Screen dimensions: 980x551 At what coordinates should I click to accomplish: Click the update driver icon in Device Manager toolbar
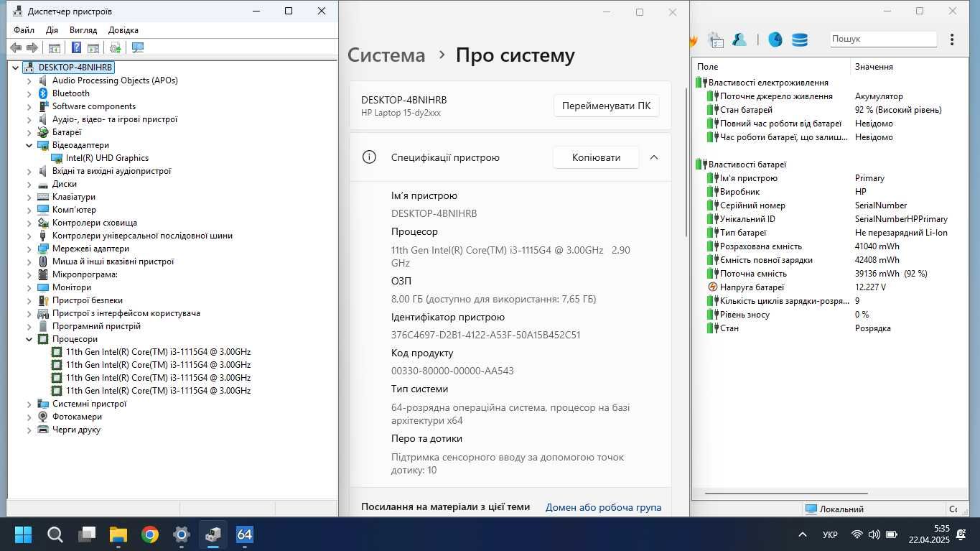pos(115,47)
